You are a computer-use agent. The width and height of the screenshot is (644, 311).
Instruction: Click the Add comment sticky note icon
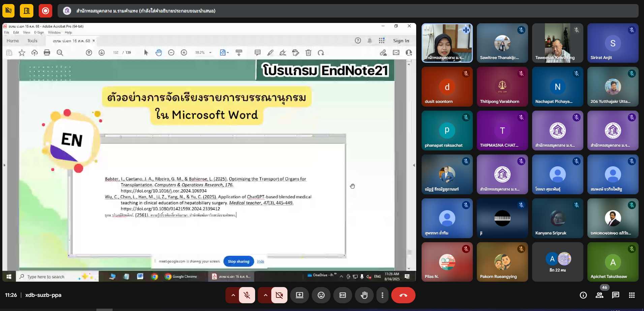(x=257, y=53)
